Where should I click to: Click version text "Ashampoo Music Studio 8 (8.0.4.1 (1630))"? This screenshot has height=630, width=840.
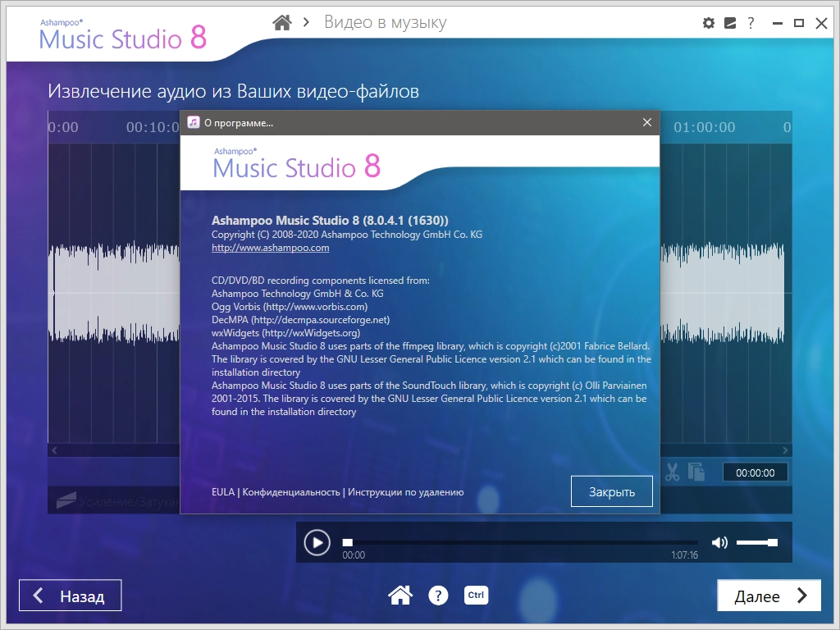coord(330,220)
